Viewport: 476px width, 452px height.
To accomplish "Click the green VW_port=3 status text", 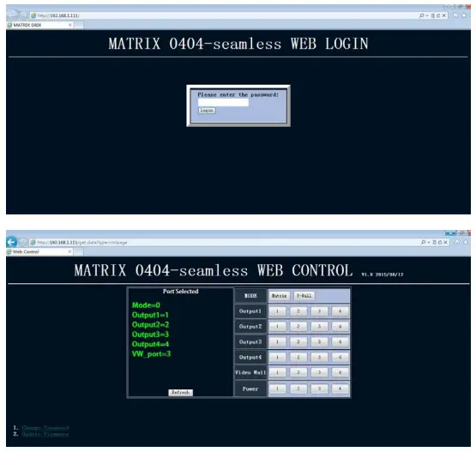I will coord(151,354).
